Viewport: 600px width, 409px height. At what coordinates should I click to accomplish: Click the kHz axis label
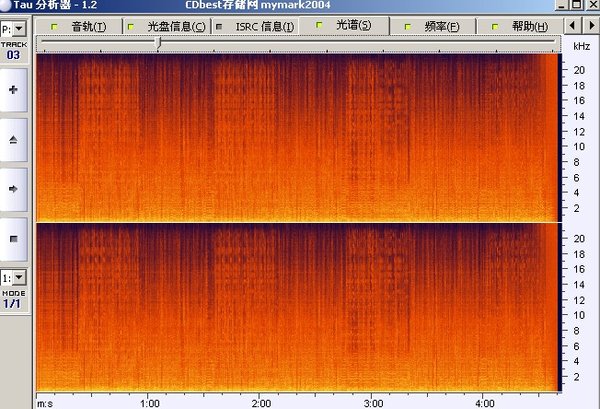(x=582, y=46)
